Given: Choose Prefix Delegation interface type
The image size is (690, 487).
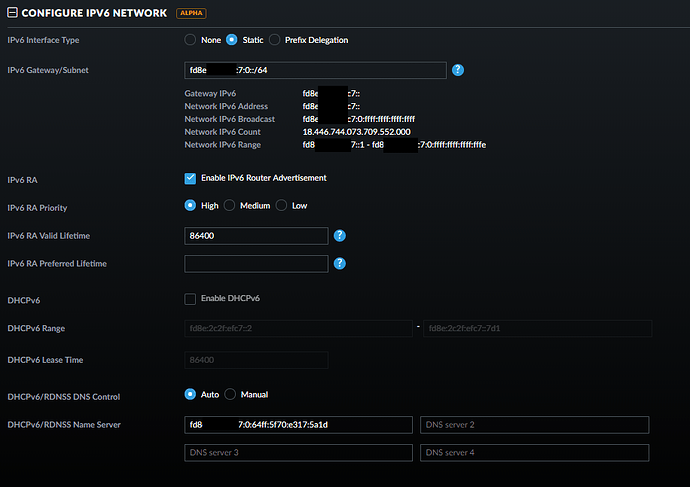Looking at the screenshot, I should click(275, 40).
